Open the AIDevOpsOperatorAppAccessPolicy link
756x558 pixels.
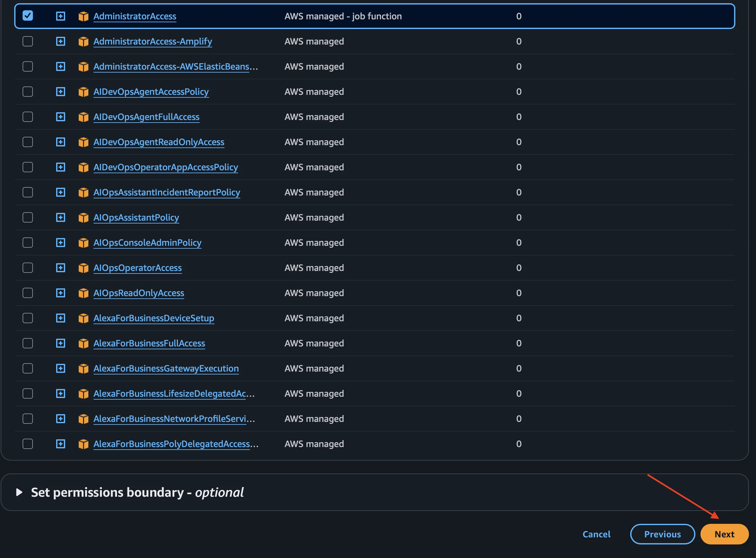pos(165,167)
